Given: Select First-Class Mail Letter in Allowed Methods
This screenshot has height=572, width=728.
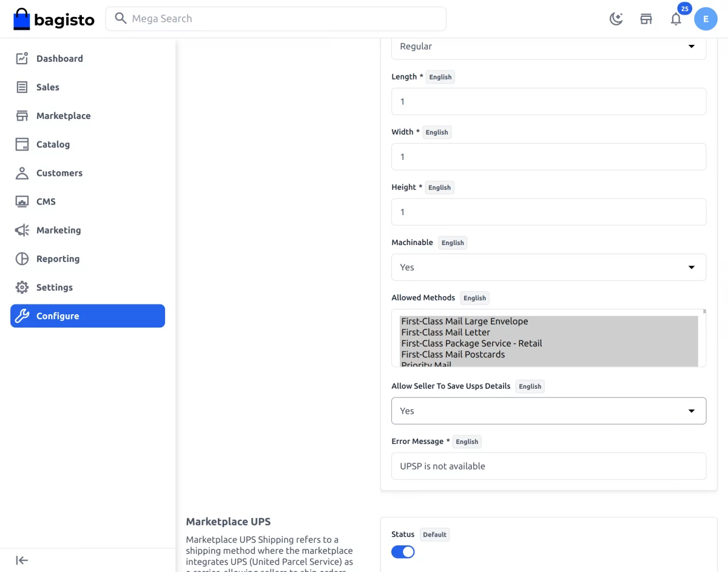Looking at the screenshot, I should 445,332.
